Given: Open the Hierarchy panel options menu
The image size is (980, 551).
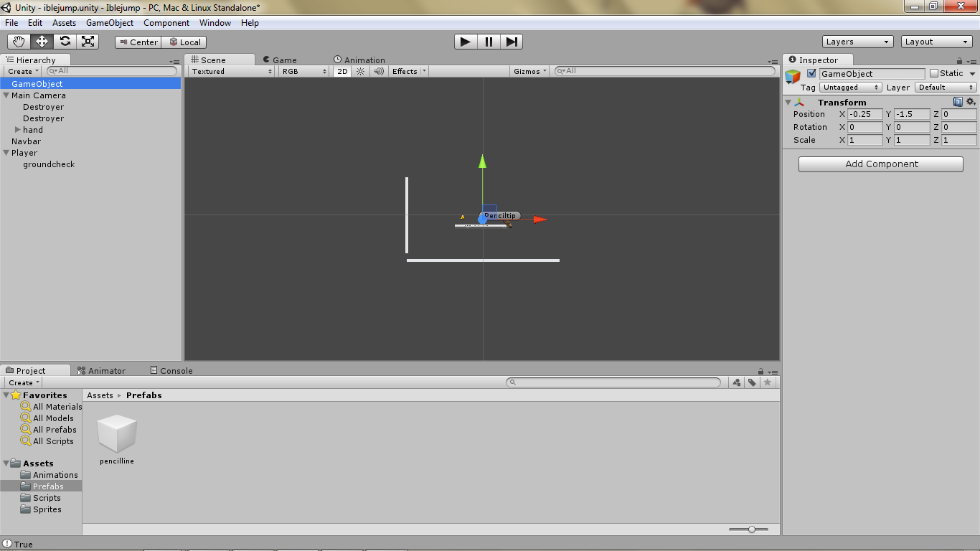Looking at the screenshot, I should [174, 62].
